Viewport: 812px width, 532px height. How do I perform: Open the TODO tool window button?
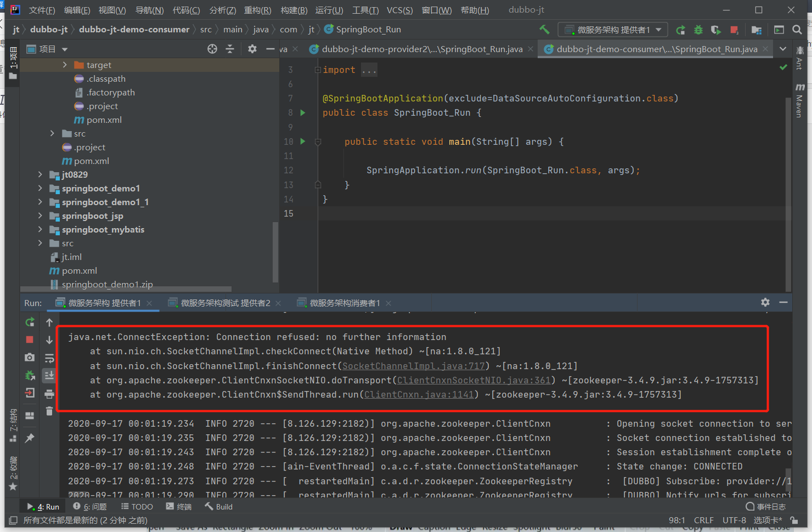(137, 507)
